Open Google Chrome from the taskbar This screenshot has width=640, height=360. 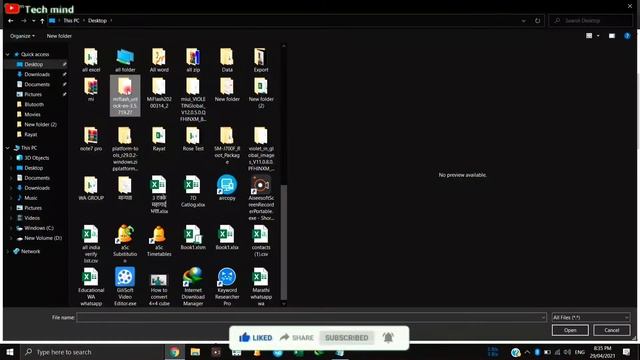(x=175, y=352)
